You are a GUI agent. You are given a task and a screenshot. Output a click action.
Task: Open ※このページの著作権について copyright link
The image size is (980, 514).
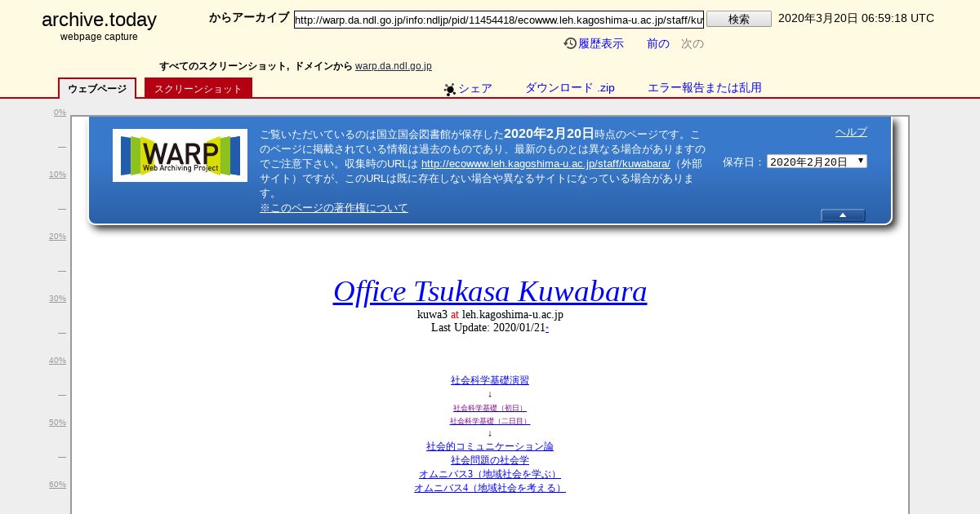tap(334, 207)
